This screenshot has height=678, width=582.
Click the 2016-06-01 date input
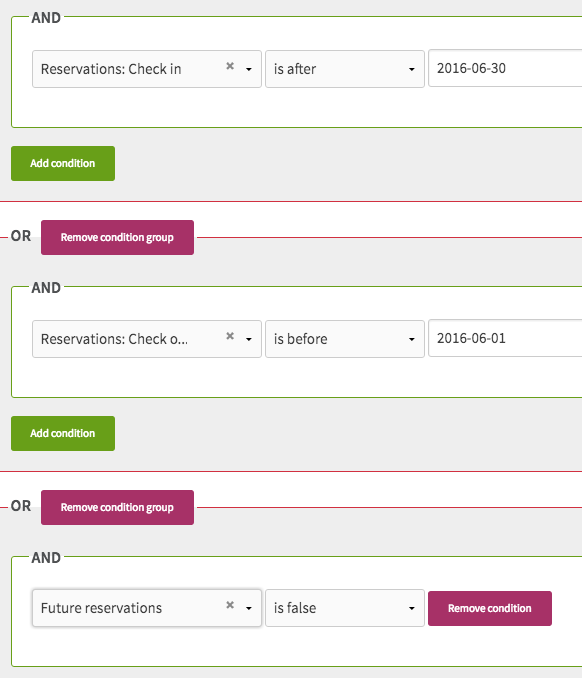(505, 338)
